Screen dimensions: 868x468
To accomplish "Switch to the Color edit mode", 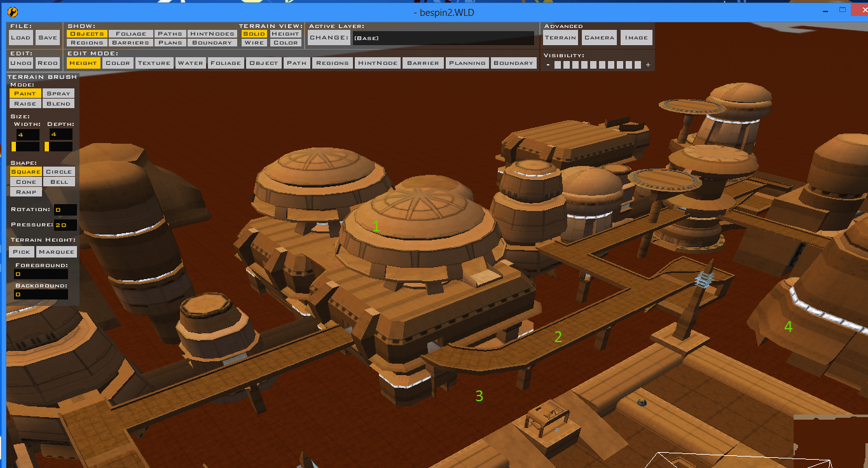I will point(118,63).
